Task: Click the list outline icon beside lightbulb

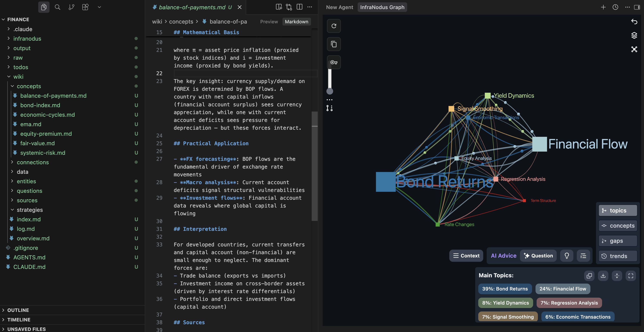Action: [x=583, y=256]
